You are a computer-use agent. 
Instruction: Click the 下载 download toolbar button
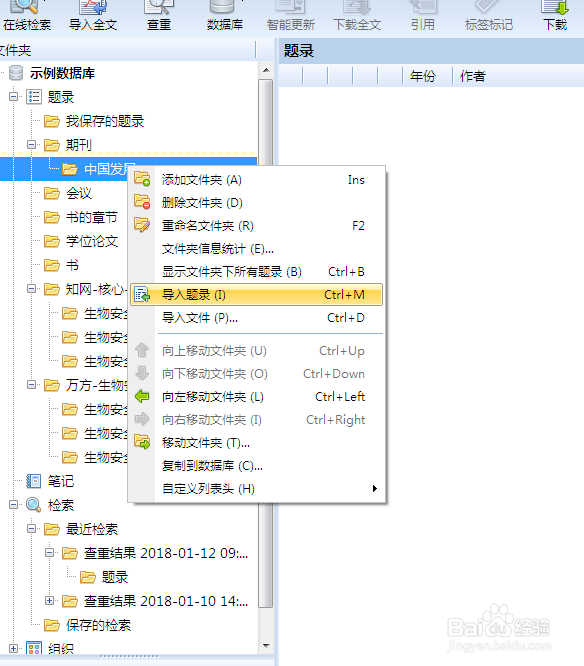(555, 17)
